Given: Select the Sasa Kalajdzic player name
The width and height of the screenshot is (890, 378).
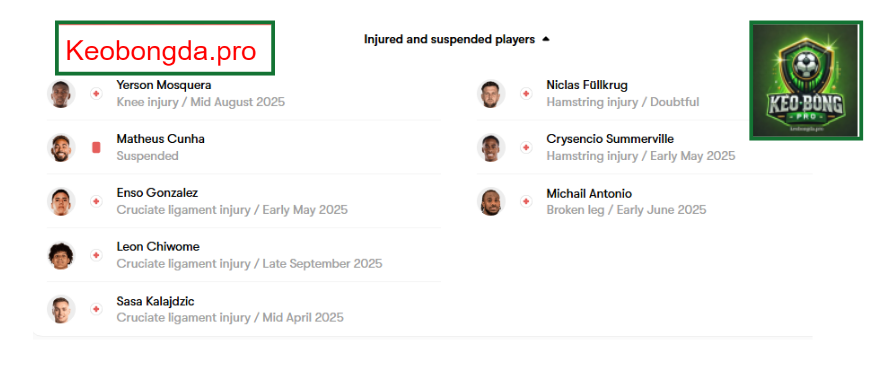Looking at the screenshot, I should 156,301.
